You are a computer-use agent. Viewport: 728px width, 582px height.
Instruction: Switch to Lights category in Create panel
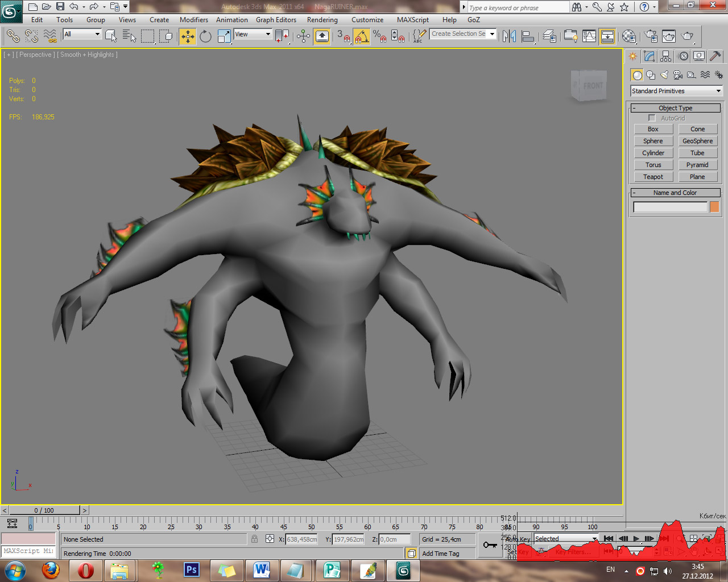(664, 75)
